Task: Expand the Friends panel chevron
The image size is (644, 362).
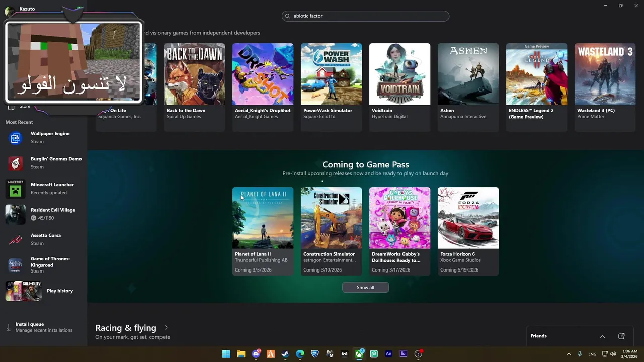Action: 603,336
